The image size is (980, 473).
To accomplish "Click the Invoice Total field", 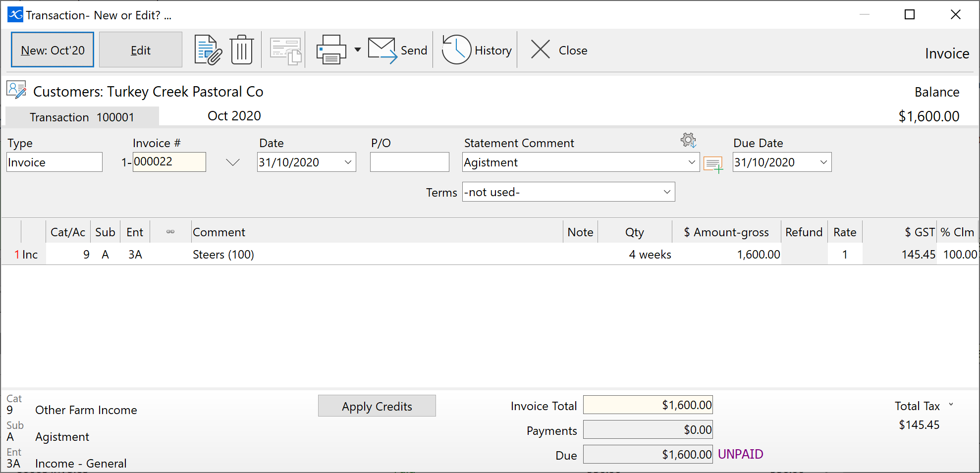I will tap(648, 405).
